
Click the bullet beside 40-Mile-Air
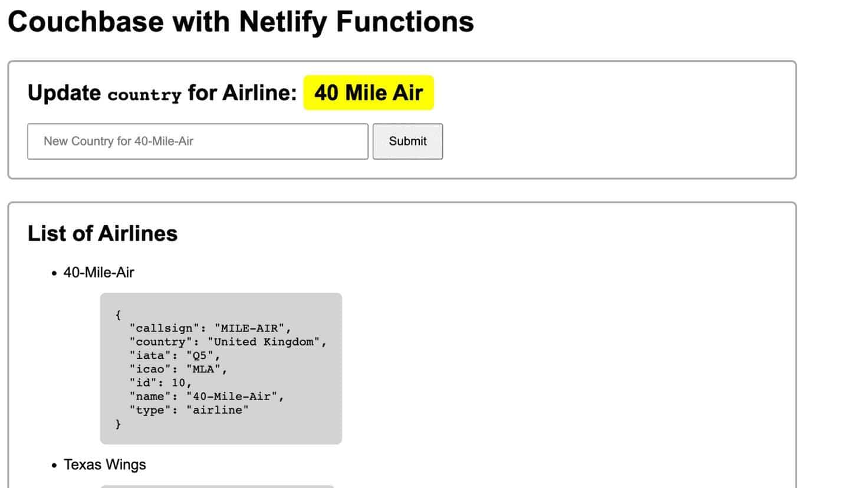54,273
